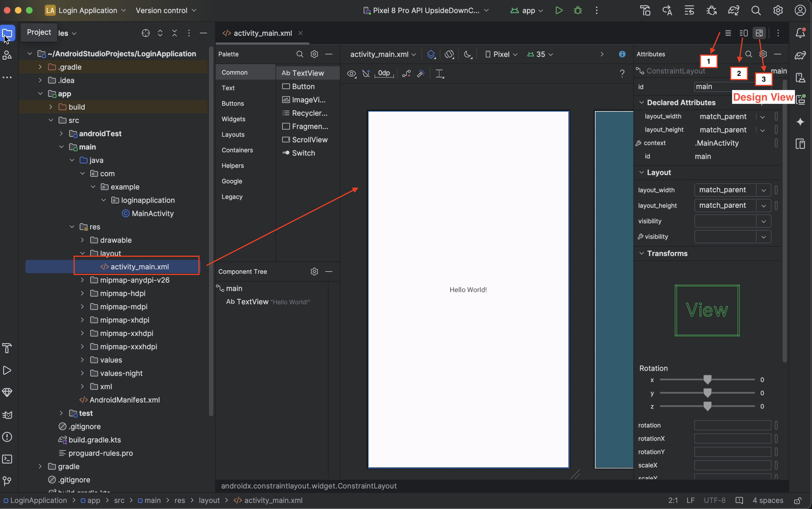The image size is (812, 509).
Task: Open the Pixel device selector
Action: click(501, 54)
